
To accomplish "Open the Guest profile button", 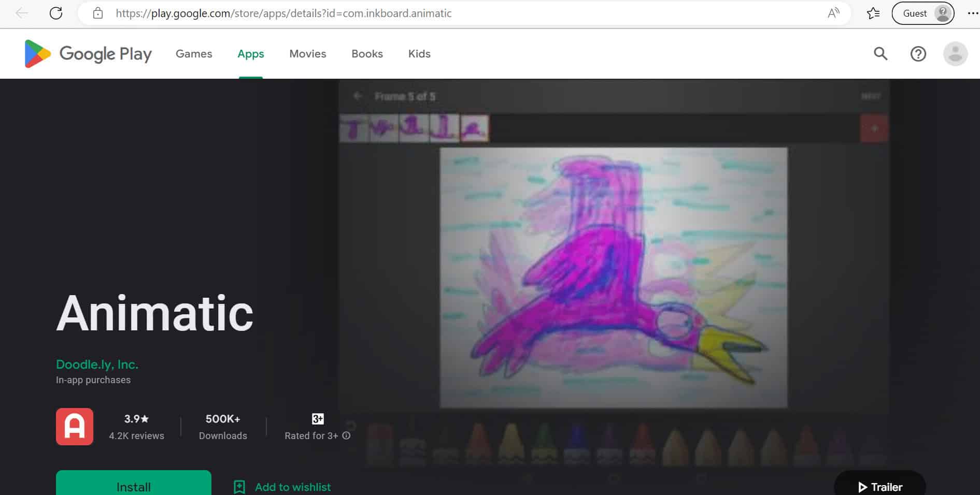I will click(923, 13).
